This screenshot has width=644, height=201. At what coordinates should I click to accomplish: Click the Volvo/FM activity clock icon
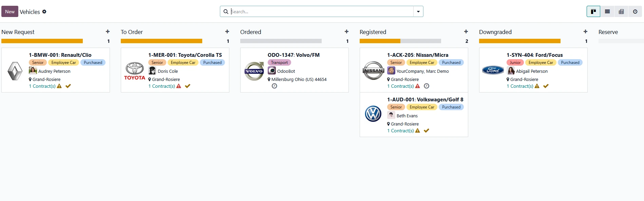(x=274, y=86)
